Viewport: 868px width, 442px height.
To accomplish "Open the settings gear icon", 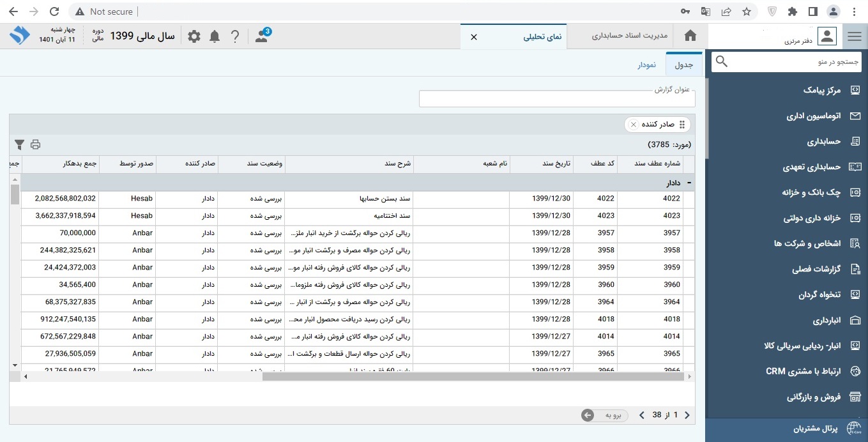I will click(194, 36).
